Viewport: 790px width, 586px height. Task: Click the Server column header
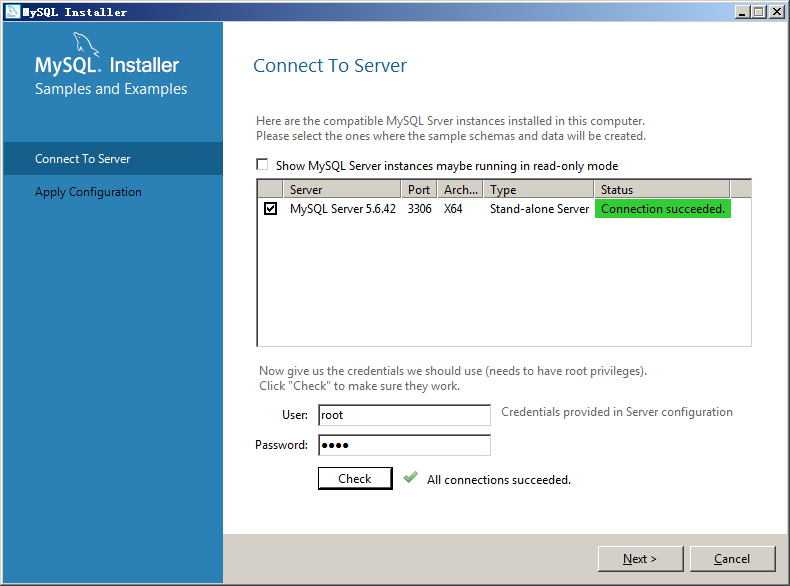click(342, 189)
